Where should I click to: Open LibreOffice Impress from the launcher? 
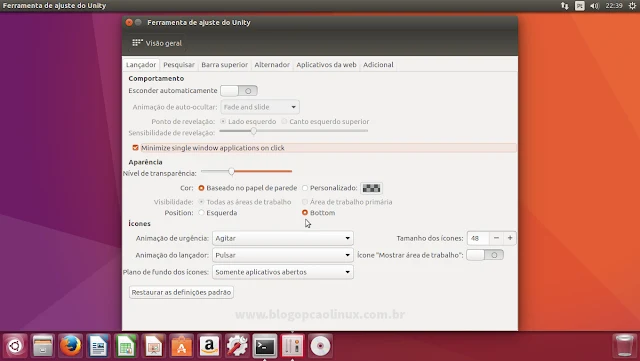click(x=154, y=346)
